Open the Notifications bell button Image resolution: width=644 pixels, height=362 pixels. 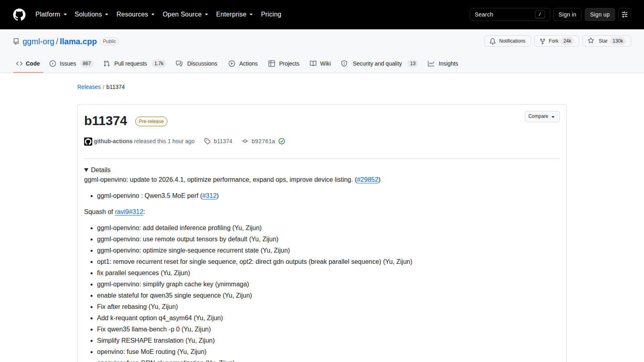click(x=507, y=41)
